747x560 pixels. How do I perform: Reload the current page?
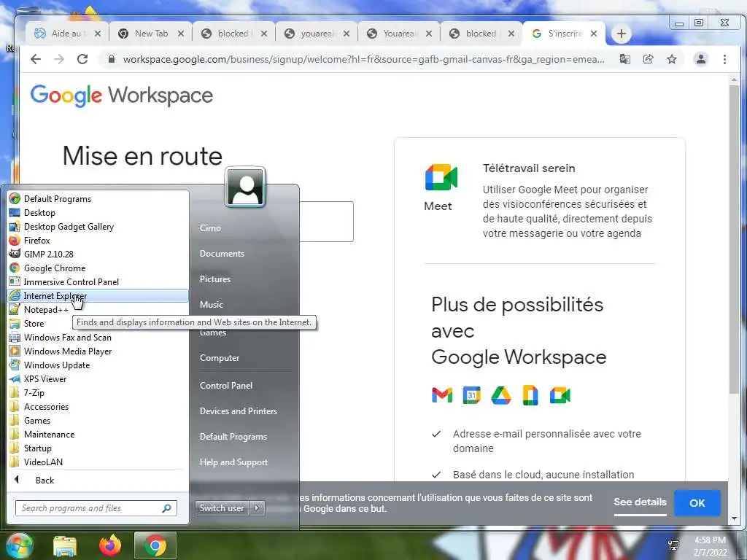[82, 59]
